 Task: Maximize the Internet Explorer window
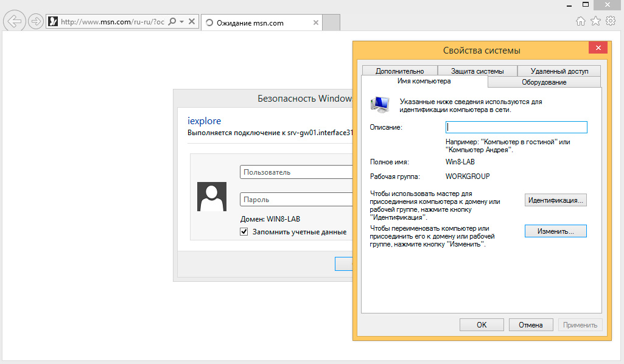click(x=586, y=5)
